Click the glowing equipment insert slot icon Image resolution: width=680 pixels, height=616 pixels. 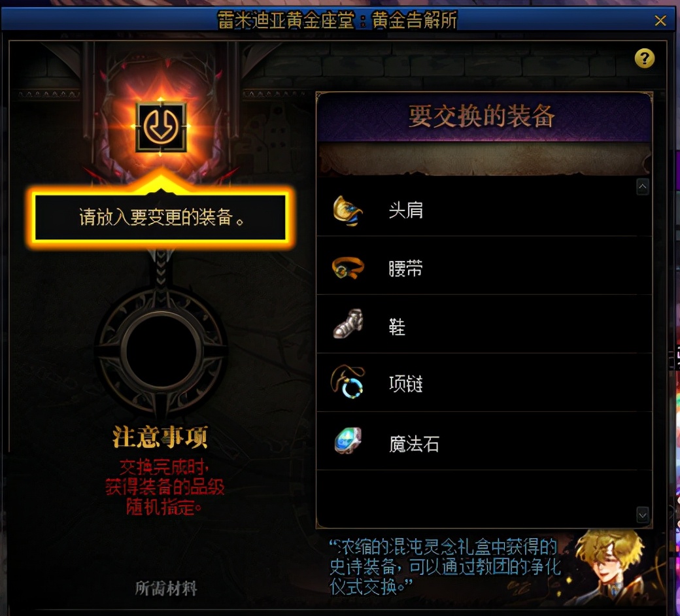[x=161, y=127]
